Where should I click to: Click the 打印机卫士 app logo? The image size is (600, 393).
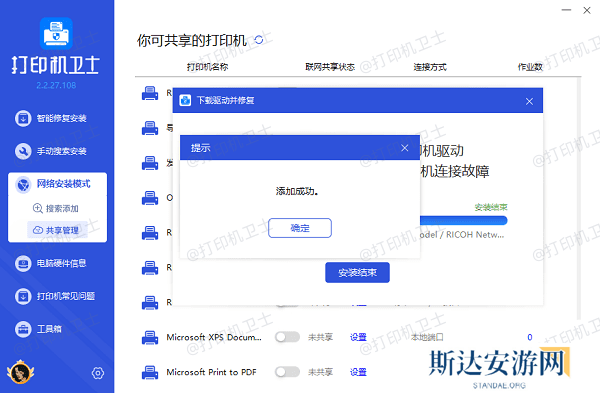pos(56,33)
